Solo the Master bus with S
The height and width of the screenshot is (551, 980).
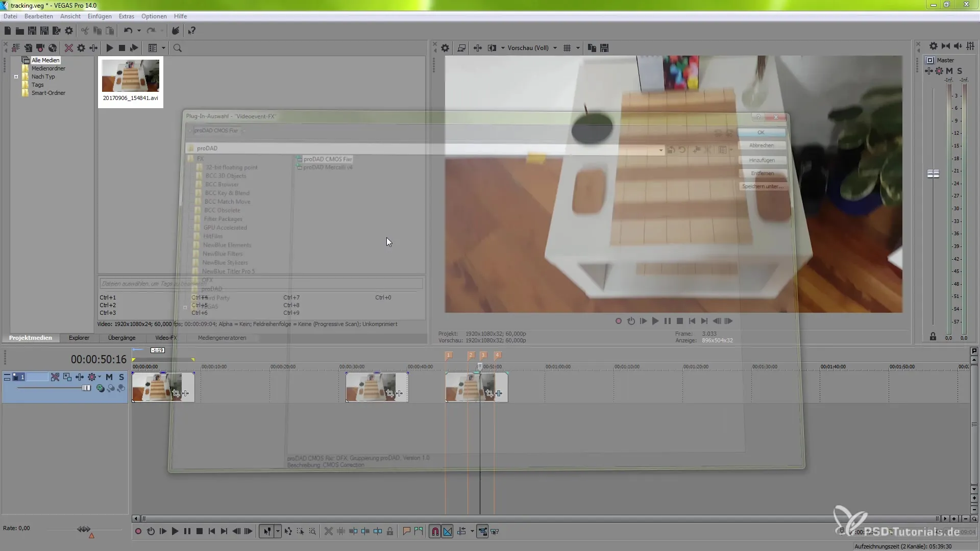coord(960,71)
